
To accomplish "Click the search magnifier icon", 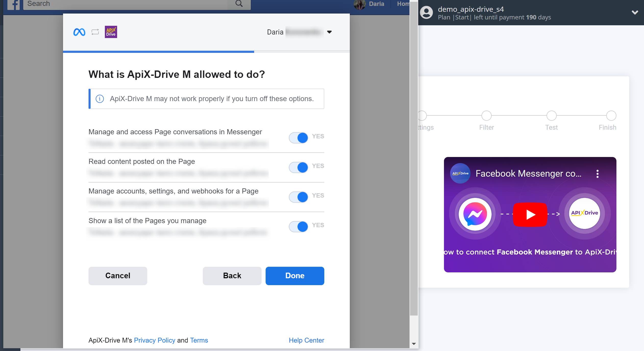I will (239, 4).
